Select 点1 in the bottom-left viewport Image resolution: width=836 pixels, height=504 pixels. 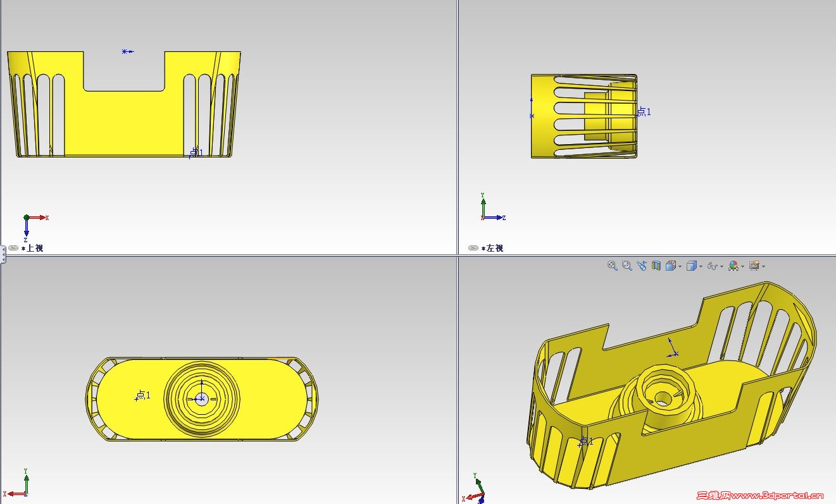(x=144, y=395)
